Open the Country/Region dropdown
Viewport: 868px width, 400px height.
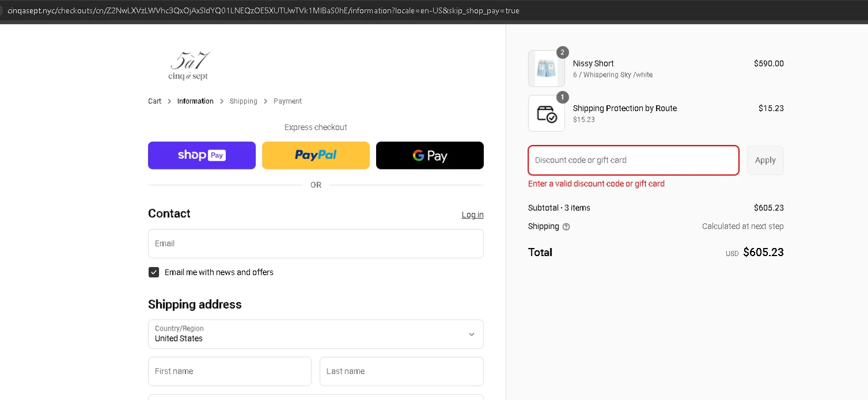pyautogui.click(x=316, y=334)
